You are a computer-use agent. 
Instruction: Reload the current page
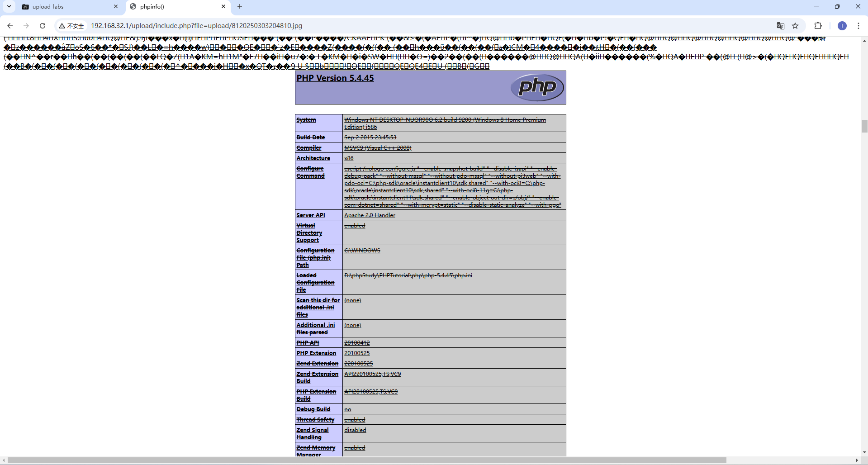[43, 26]
